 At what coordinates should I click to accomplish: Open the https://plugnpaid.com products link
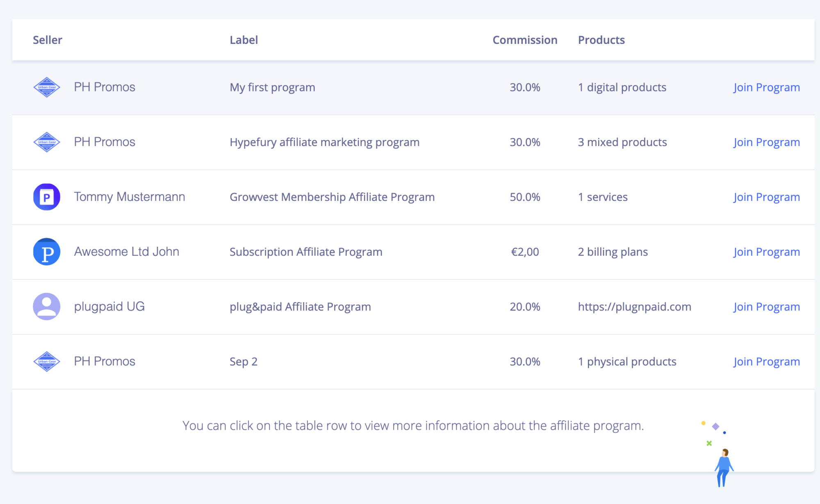click(x=634, y=307)
